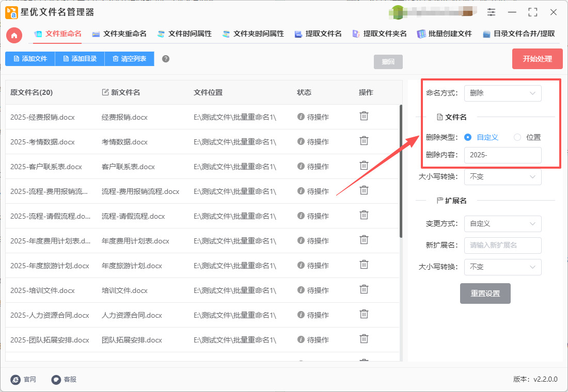Go to the 提取文件夹名 tab

(380, 34)
